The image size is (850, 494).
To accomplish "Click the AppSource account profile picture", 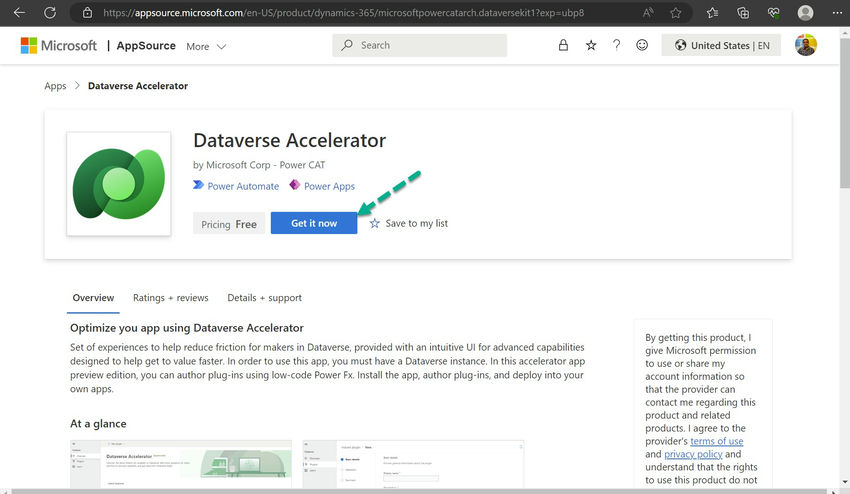I will 806,45.
